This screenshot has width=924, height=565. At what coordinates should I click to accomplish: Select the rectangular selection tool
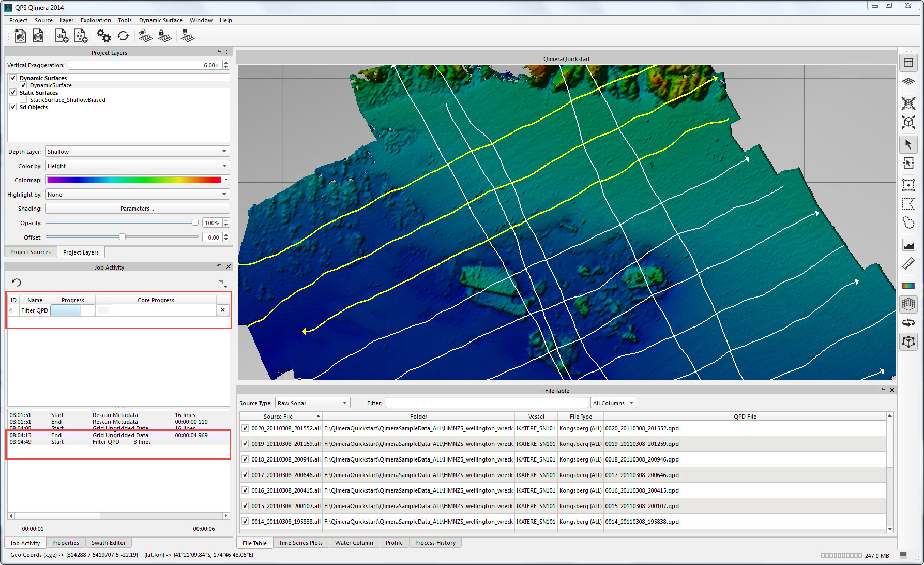coord(908,185)
